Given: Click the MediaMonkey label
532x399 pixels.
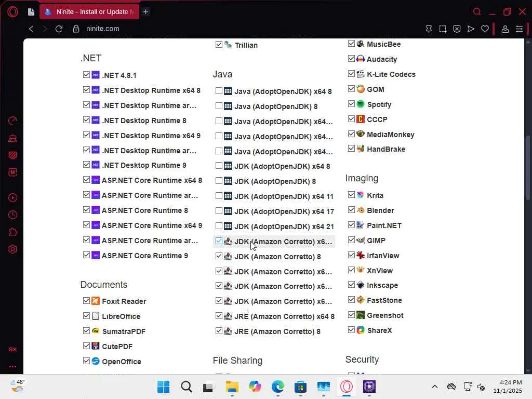Looking at the screenshot, I should click(391, 135).
